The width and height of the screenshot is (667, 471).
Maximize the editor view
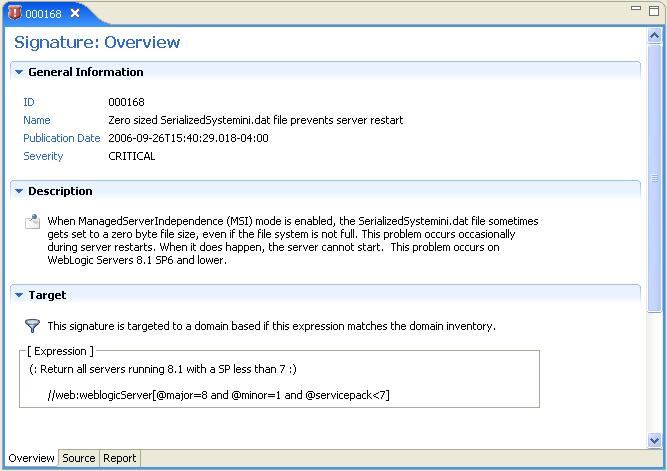click(x=654, y=11)
